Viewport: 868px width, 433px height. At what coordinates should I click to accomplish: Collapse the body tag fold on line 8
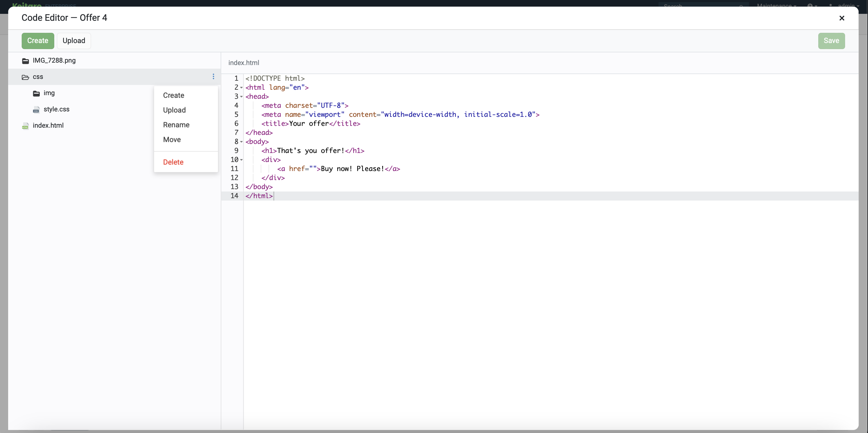241,142
